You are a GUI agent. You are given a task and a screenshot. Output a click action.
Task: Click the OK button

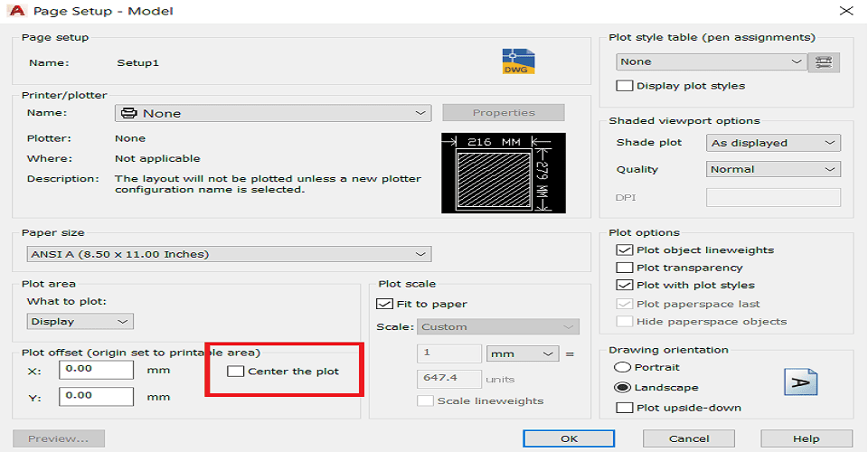pyautogui.click(x=569, y=438)
